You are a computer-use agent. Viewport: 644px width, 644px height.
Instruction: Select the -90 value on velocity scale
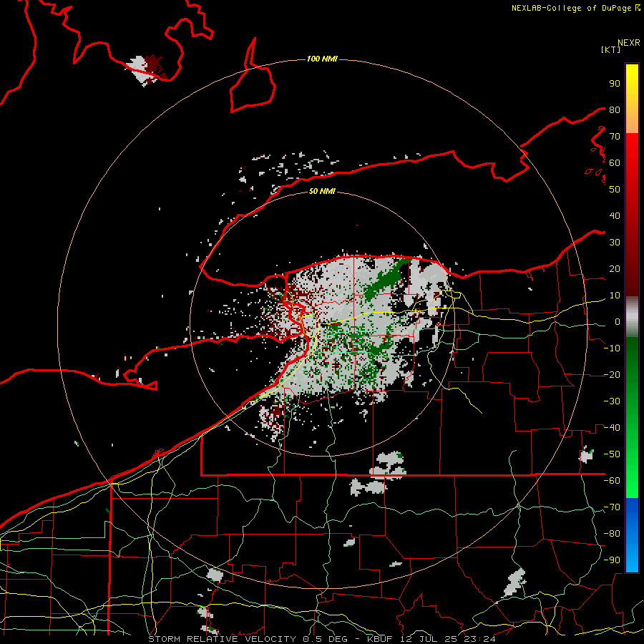coord(612,560)
